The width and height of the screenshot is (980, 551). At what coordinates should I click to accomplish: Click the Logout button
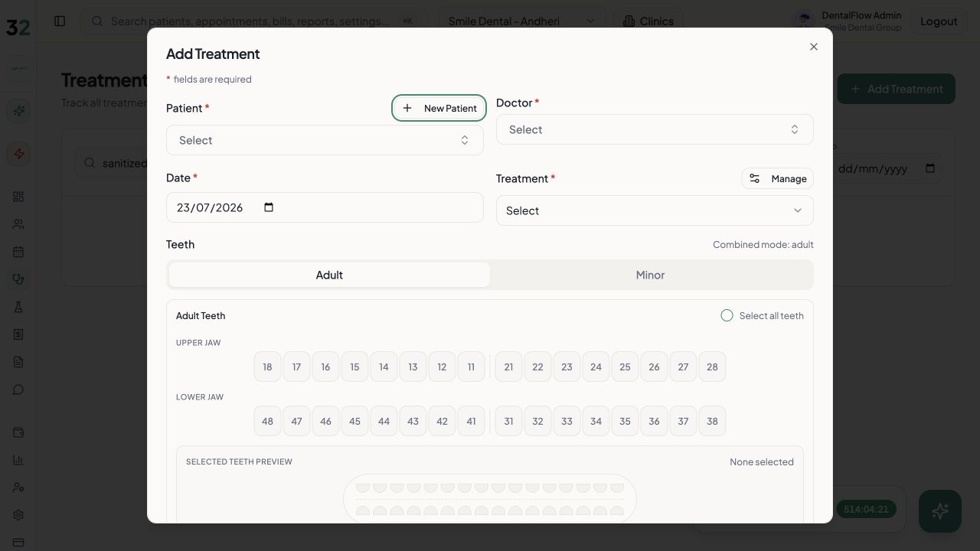(939, 21)
